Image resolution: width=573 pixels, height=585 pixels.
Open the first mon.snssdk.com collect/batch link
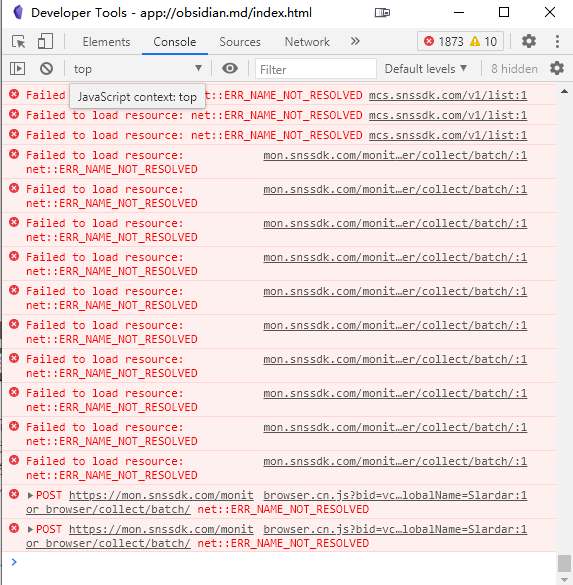pos(395,155)
